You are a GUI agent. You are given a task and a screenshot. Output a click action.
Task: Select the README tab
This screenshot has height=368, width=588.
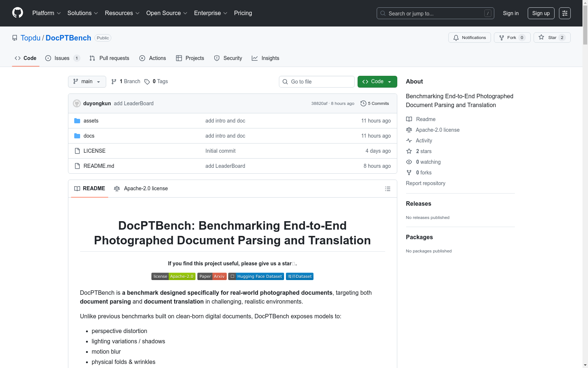90,189
